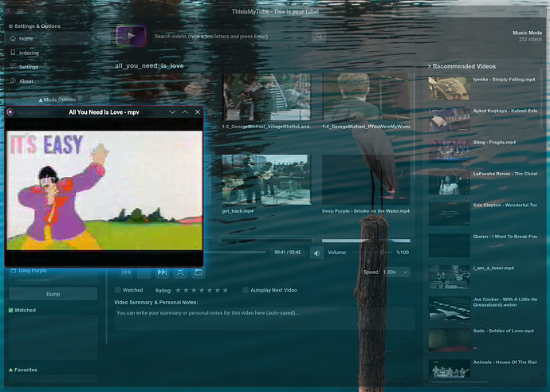Open the get_back.mp4 thumbnail
Image resolution: width=550 pixels, height=392 pixels.
(266, 179)
